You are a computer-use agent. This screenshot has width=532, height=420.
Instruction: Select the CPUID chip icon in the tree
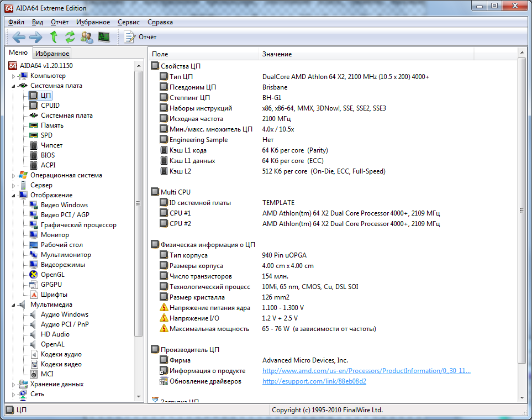tap(34, 106)
